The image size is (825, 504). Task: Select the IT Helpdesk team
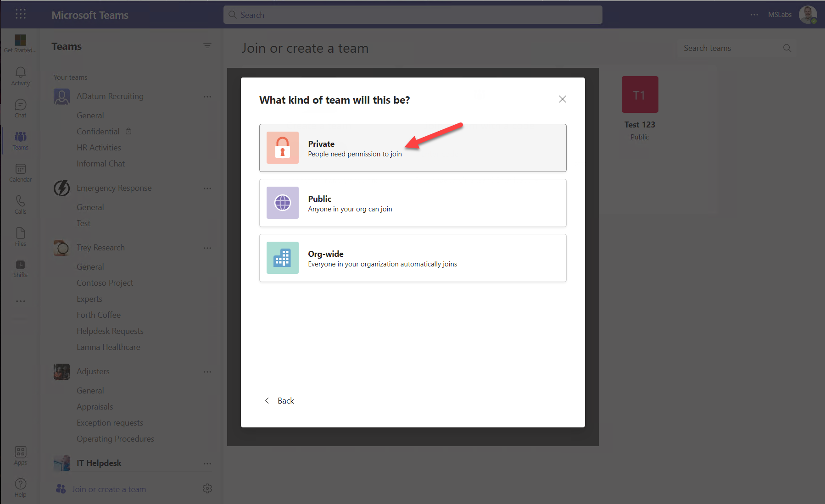pyautogui.click(x=99, y=463)
